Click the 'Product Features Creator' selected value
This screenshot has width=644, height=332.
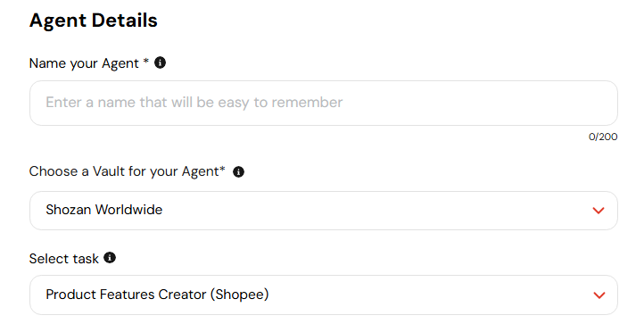(126, 295)
